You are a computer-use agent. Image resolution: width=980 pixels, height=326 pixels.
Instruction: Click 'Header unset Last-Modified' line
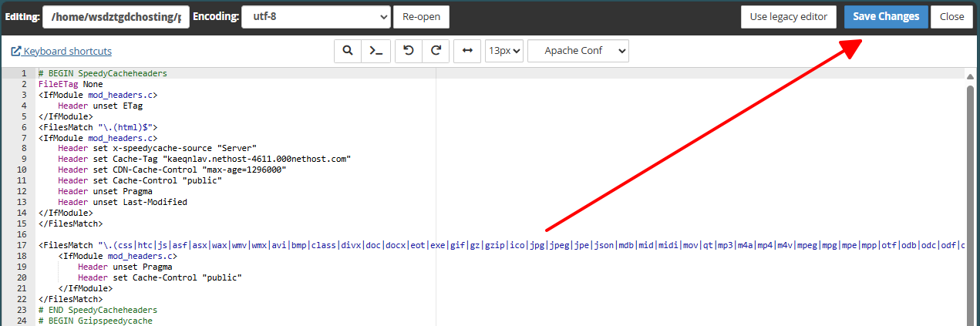[123, 203]
